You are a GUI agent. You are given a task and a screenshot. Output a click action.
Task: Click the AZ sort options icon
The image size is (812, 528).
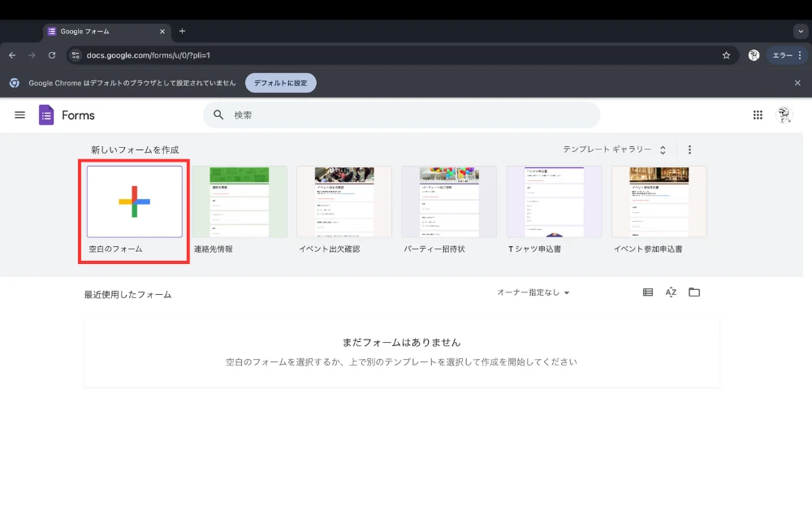[671, 292]
